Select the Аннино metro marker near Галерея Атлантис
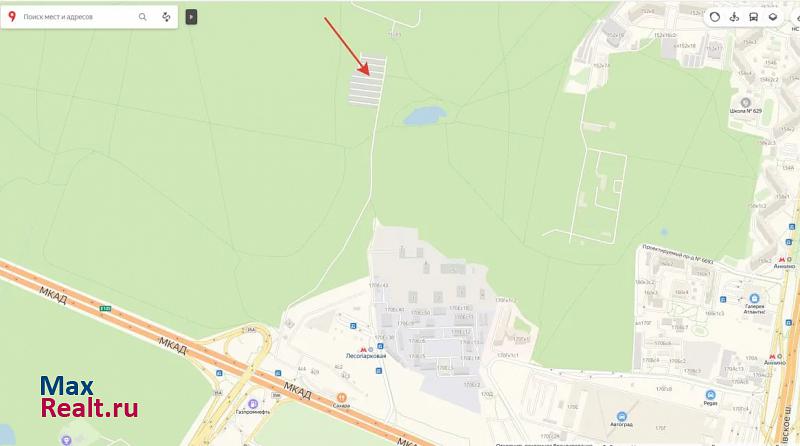 tap(782, 260)
